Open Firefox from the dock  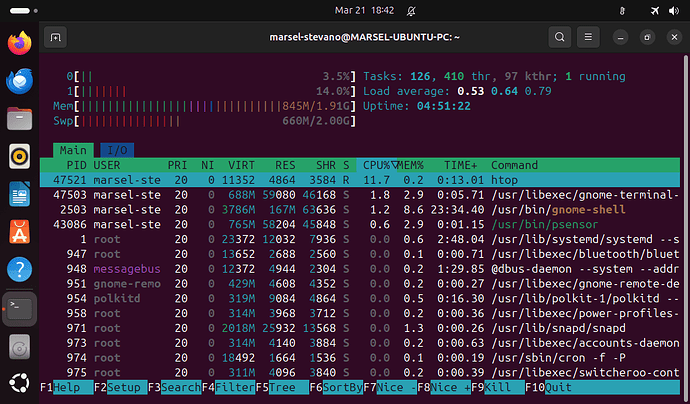coord(18,44)
